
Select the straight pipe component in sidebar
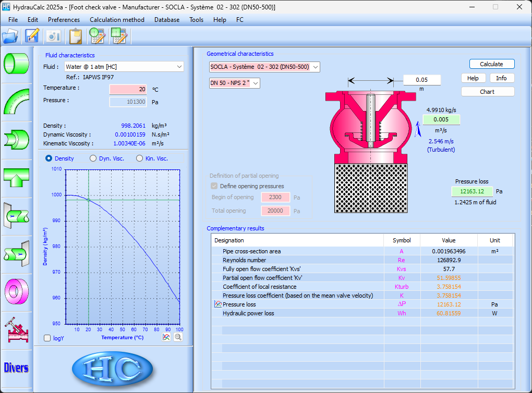tap(16, 63)
